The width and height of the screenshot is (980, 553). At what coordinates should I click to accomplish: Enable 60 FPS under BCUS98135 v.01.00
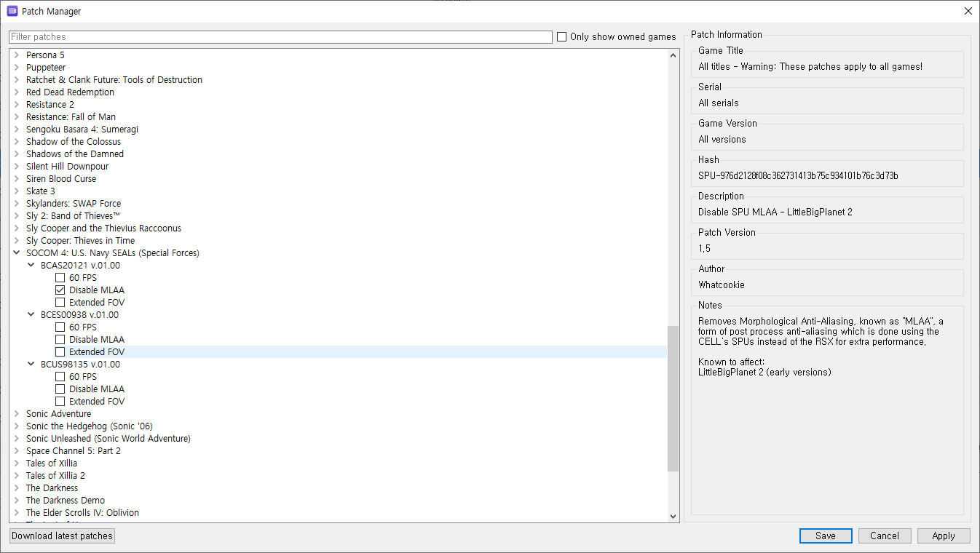[x=60, y=377]
